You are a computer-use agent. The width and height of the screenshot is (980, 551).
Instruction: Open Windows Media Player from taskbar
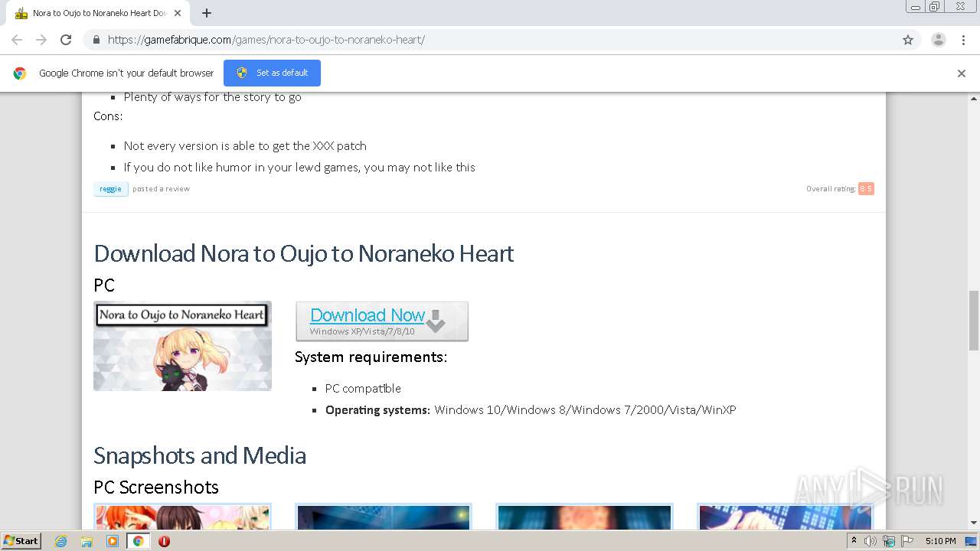(113, 541)
